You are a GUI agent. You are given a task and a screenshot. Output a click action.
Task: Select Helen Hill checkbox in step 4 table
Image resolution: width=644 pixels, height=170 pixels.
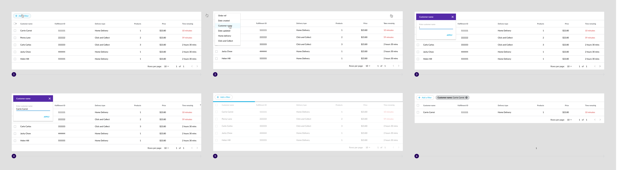pyautogui.click(x=15, y=141)
